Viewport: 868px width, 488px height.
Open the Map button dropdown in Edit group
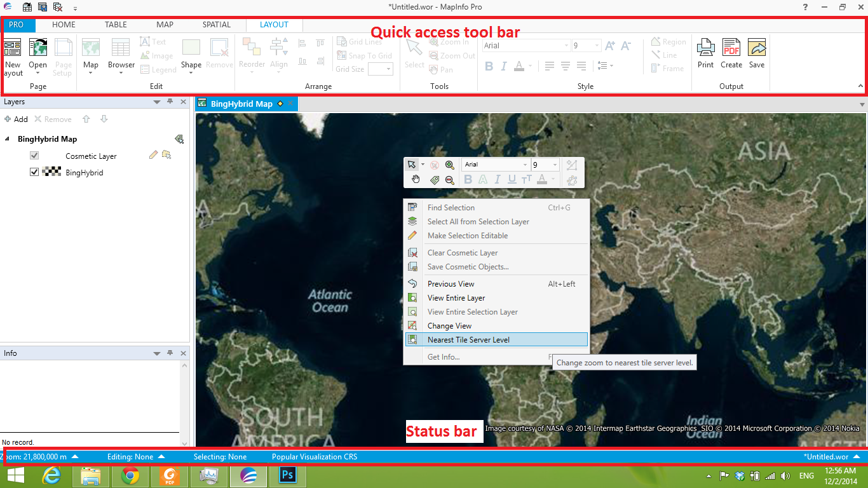click(x=91, y=73)
